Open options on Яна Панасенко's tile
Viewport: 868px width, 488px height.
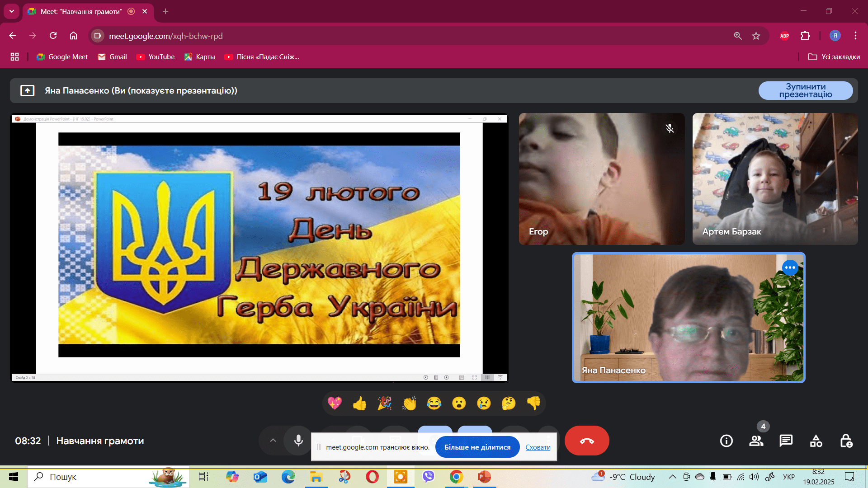(x=790, y=267)
